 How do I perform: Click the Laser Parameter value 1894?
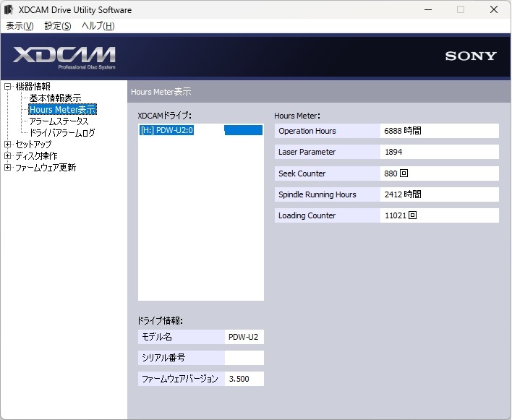pyautogui.click(x=439, y=152)
